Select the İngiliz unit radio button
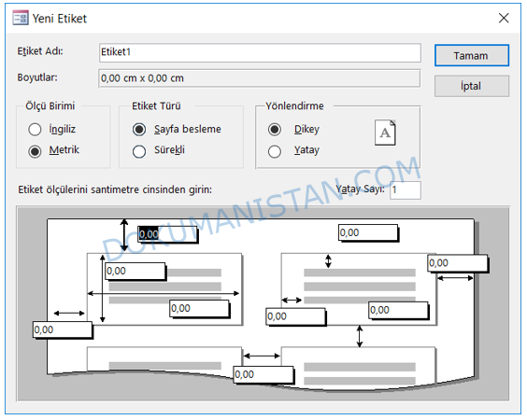Viewport: 527px width, 420px height. 35,130
